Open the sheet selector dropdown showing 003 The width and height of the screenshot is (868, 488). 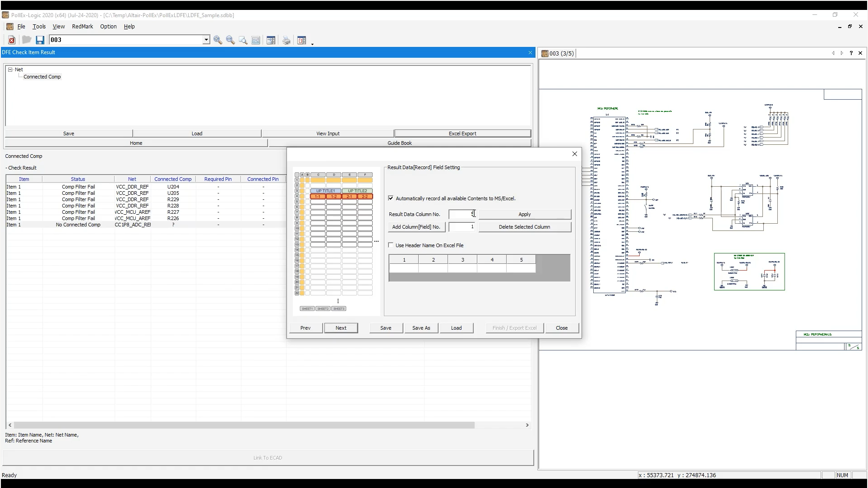206,40
